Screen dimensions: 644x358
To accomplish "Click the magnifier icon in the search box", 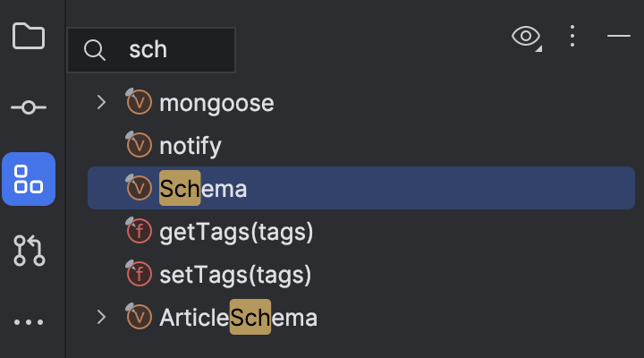I will coord(95,50).
